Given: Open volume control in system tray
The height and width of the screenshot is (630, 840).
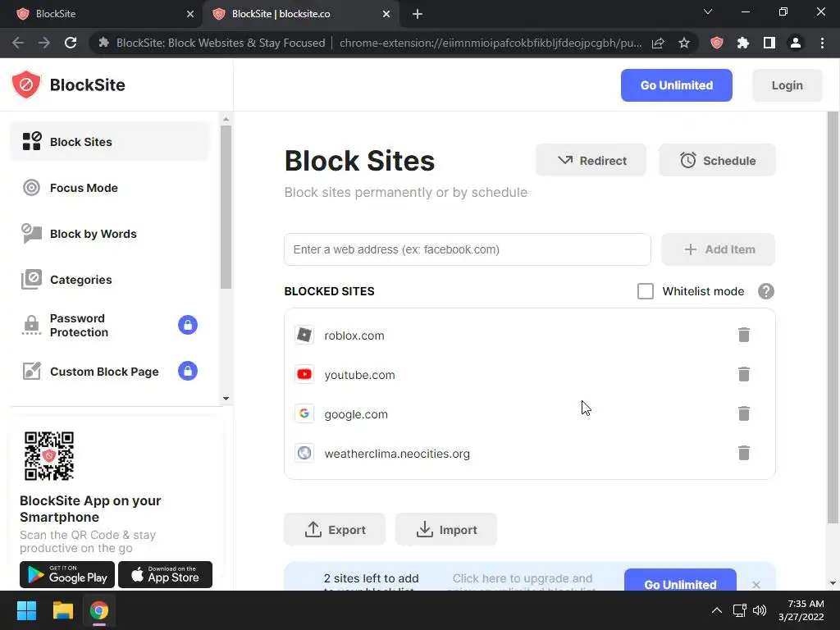Looking at the screenshot, I should [759, 610].
